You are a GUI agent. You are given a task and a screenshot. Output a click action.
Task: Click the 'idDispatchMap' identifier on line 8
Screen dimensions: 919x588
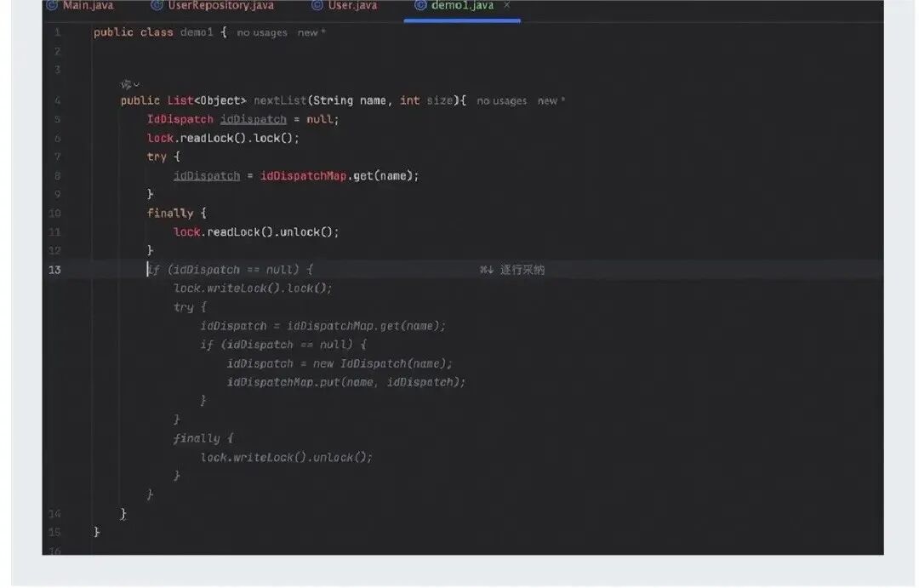point(303,176)
